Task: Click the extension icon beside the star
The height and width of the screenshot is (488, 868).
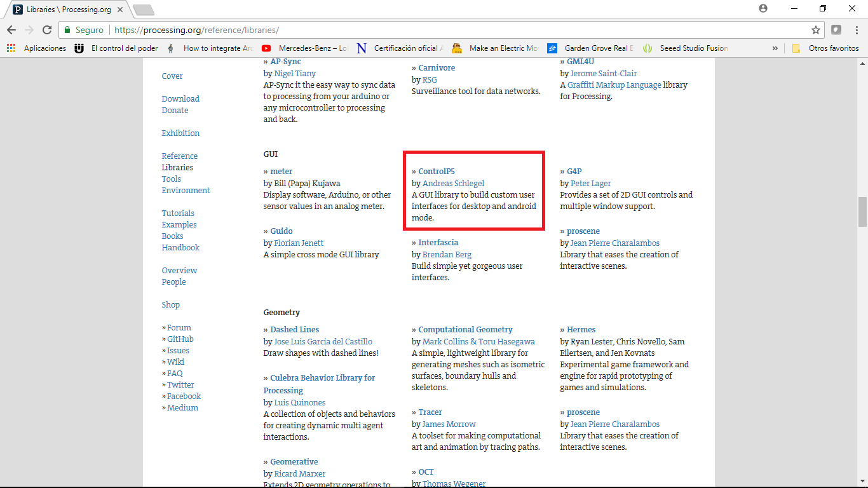Action: 836,30
